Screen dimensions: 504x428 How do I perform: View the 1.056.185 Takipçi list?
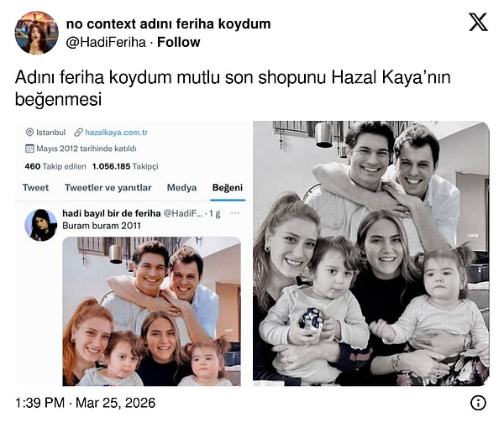[125, 166]
